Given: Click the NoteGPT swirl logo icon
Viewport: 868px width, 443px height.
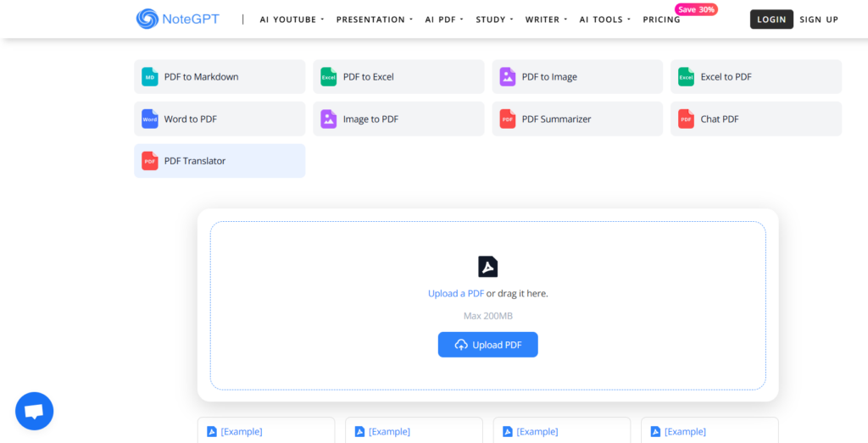Looking at the screenshot, I should [x=147, y=19].
